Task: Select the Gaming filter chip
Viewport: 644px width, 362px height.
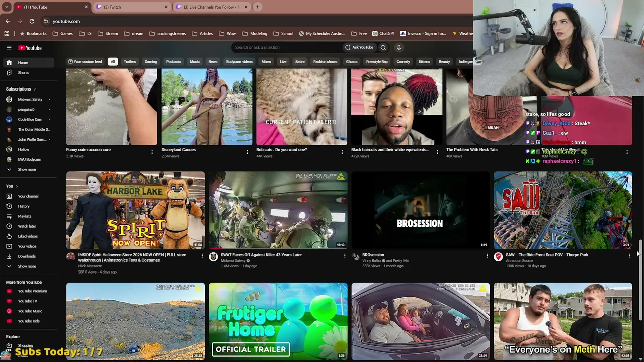Action: 151,62
